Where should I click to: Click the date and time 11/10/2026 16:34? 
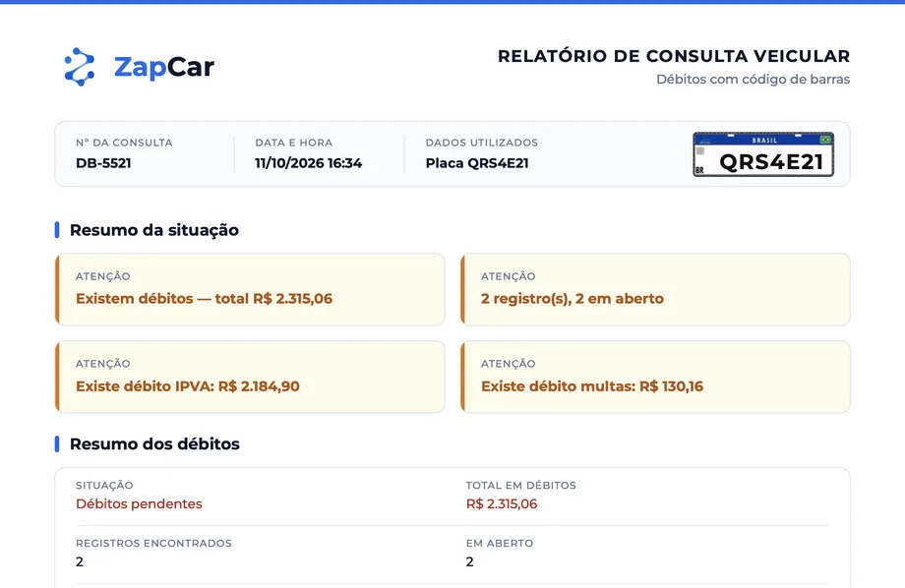[308, 163]
